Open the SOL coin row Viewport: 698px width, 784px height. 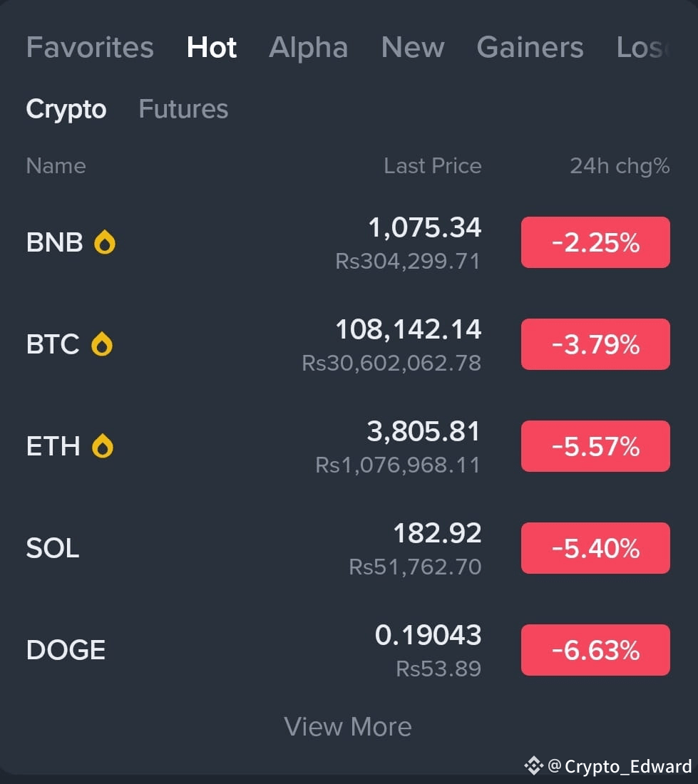point(348,548)
